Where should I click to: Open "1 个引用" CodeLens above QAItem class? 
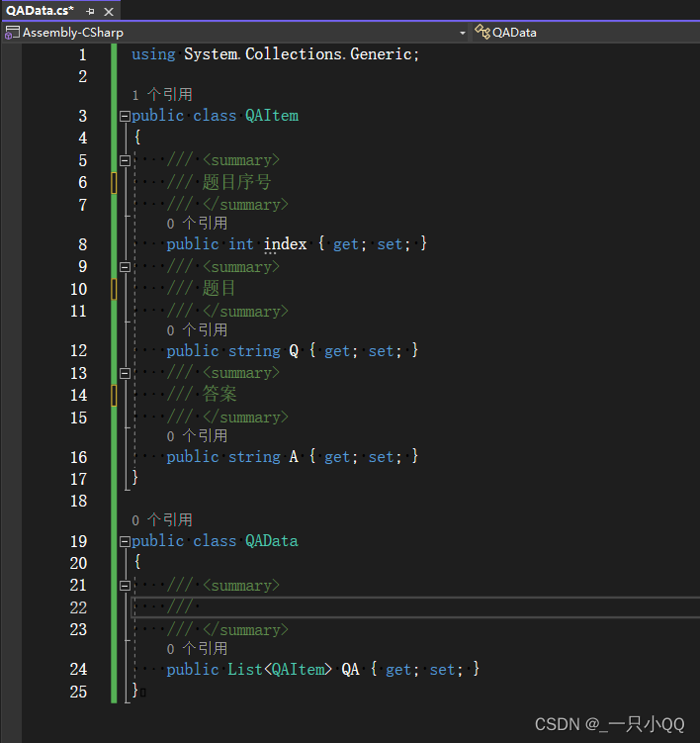[x=162, y=95]
